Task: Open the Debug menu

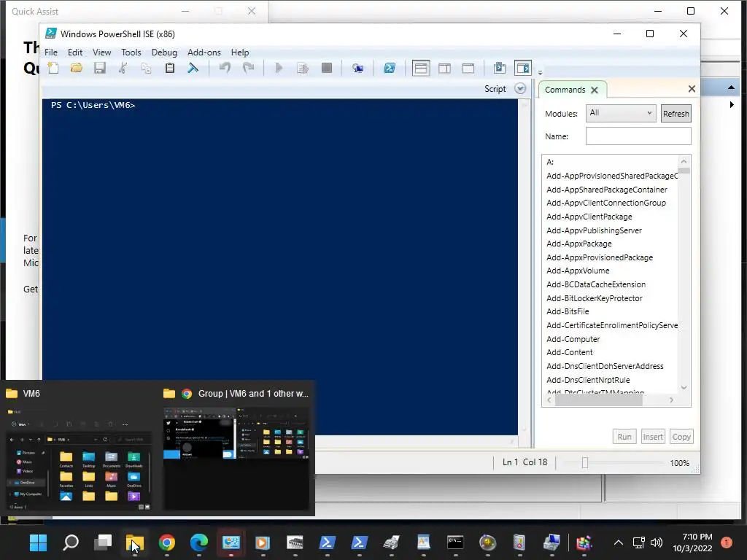Action: tap(164, 52)
